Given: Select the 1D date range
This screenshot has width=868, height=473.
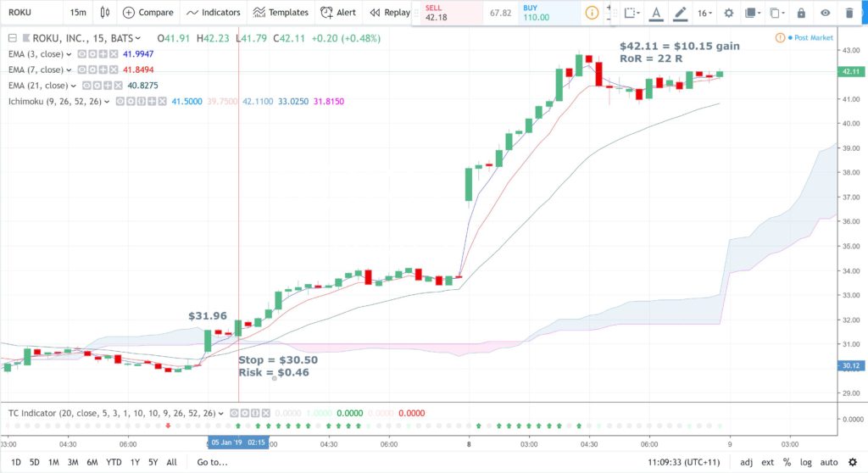Looking at the screenshot, I should 16,462.
